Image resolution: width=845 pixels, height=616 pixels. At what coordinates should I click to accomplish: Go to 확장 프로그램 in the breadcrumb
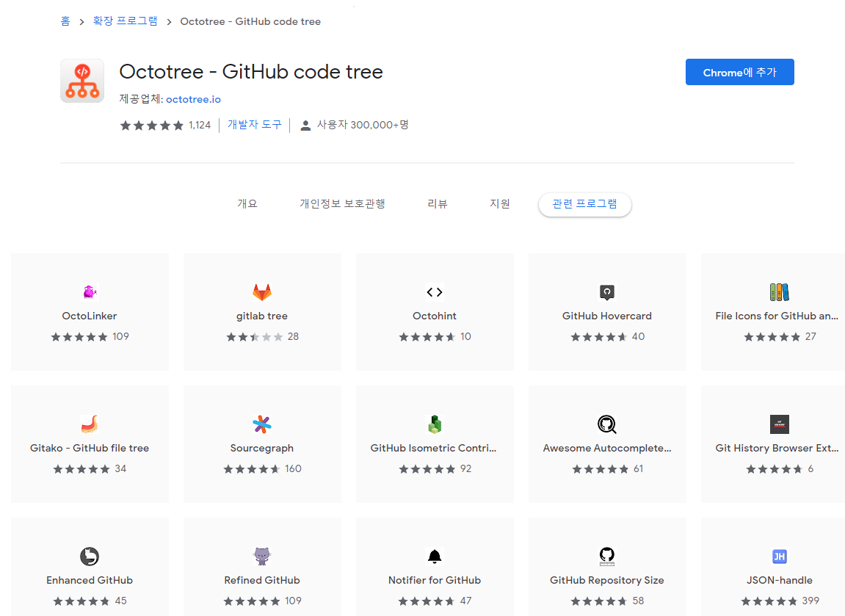tap(125, 21)
